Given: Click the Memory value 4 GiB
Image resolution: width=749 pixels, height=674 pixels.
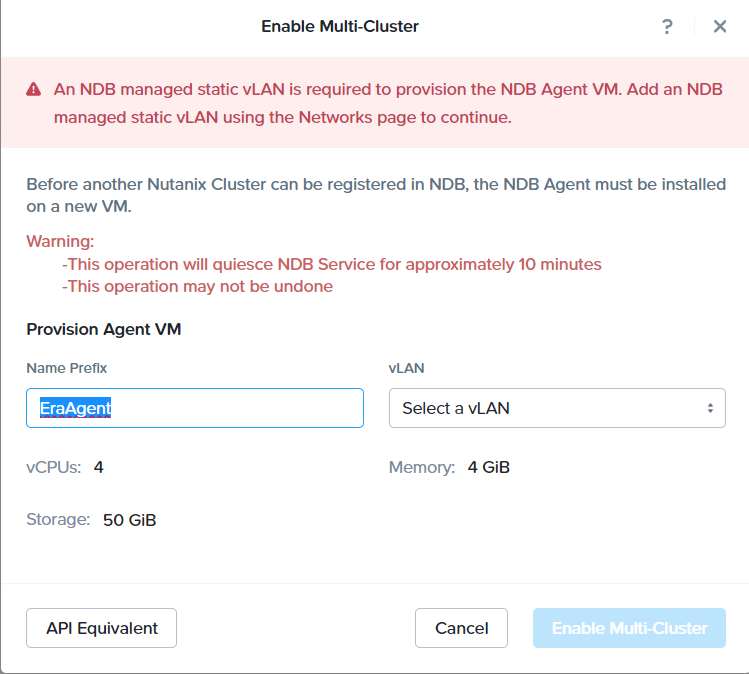Looking at the screenshot, I should pyautogui.click(x=488, y=467).
